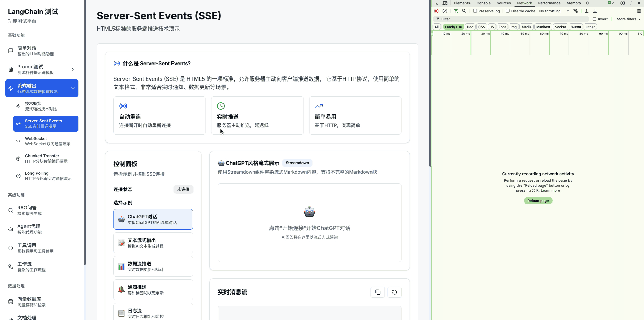644x320 pixels.
Task: Check the Invert filter checkbox
Action: (x=594, y=19)
